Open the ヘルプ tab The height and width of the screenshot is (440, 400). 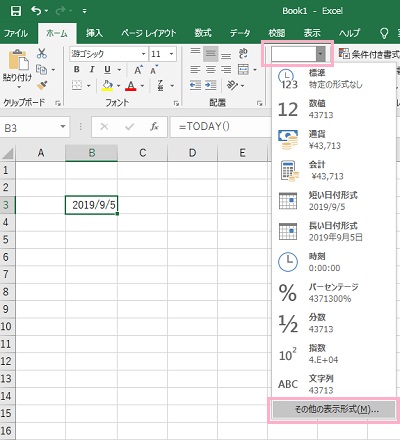[349, 33]
